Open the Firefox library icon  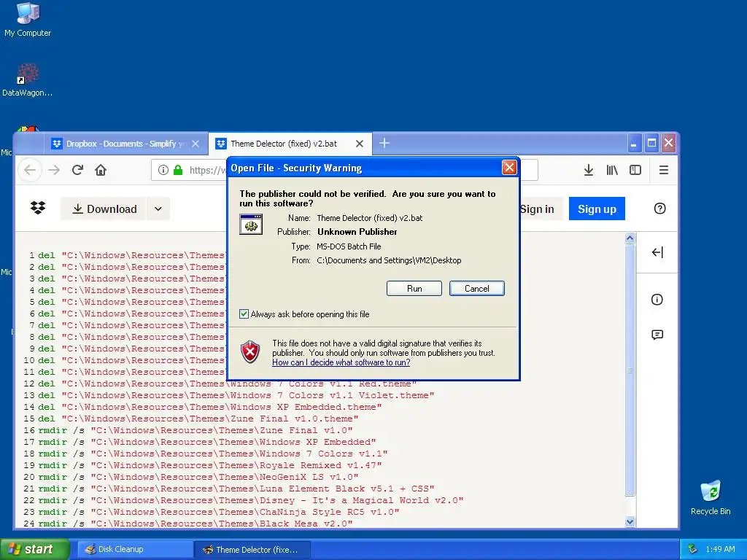pos(612,170)
